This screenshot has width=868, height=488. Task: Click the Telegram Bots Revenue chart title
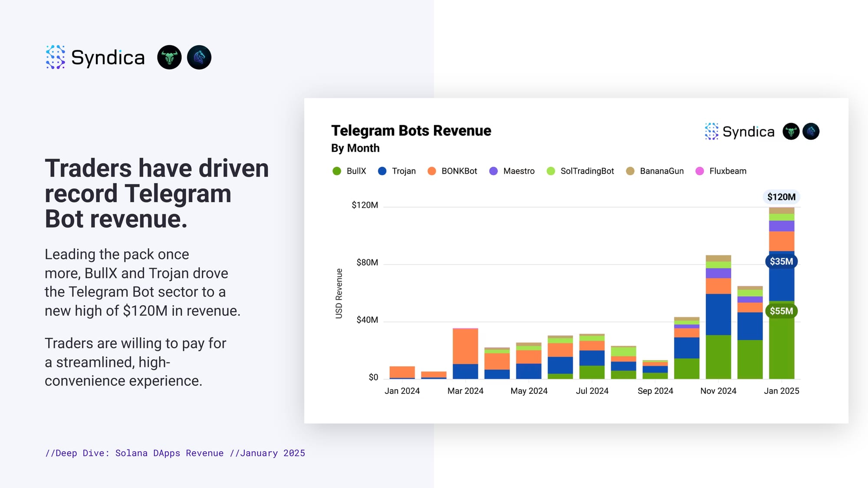[411, 131]
